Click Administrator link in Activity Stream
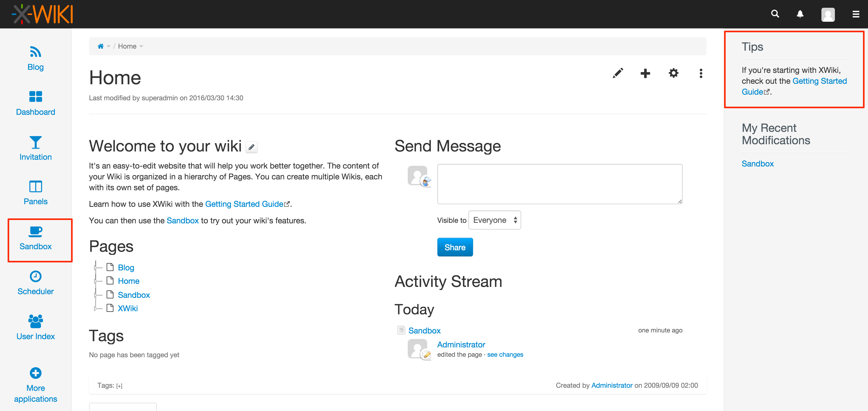Image resolution: width=868 pixels, height=411 pixels. point(461,345)
